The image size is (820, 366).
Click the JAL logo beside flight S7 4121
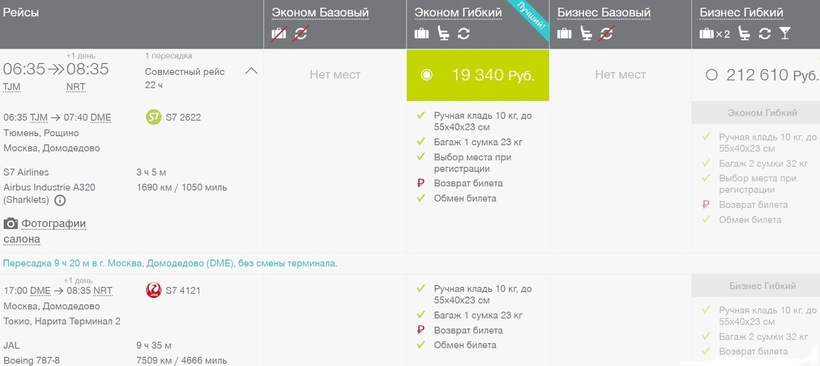tap(153, 291)
